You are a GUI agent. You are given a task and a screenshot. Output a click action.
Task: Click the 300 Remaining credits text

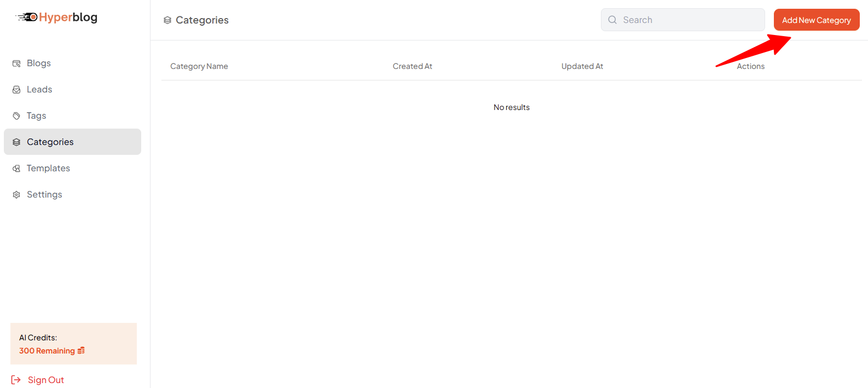[x=47, y=351]
